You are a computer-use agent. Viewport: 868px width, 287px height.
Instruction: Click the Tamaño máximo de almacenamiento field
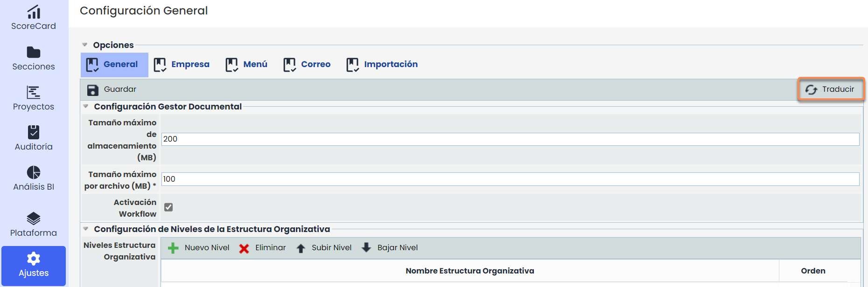(x=510, y=139)
